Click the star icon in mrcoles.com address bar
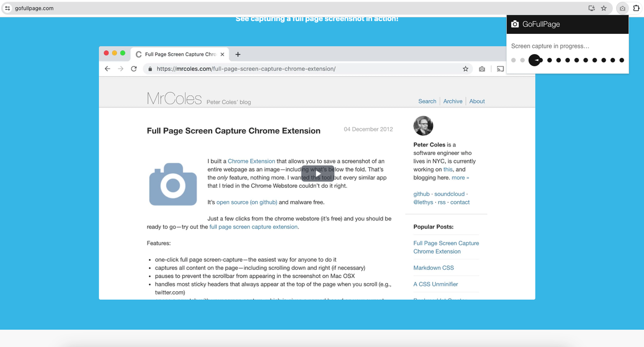644x347 pixels. tap(465, 69)
